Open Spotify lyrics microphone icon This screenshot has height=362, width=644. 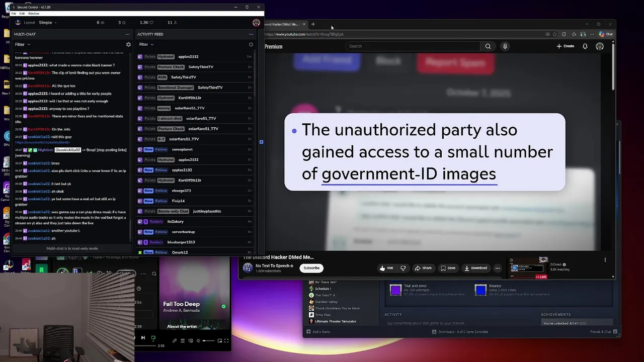tap(174, 341)
